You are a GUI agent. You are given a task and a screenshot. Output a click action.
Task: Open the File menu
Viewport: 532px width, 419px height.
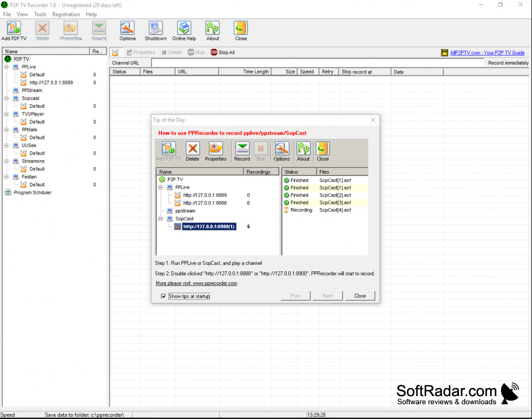(7, 14)
